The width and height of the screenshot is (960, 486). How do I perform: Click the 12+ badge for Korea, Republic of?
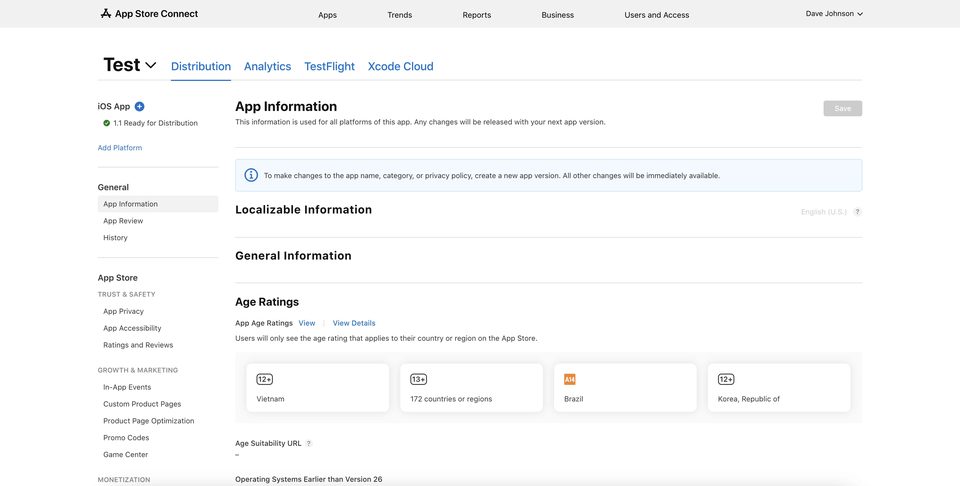click(x=726, y=379)
